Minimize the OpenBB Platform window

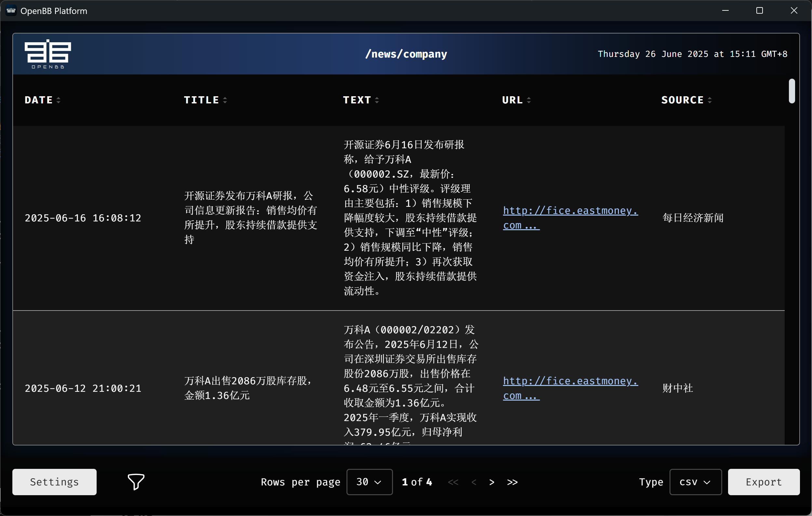726,11
